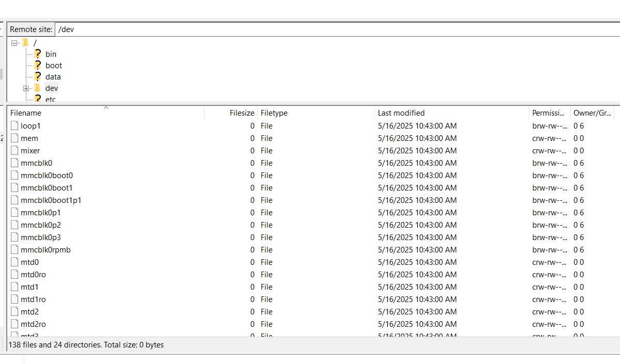Click the mtd0ro file icon
The width and height of the screenshot is (620, 364).
click(14, 274)
